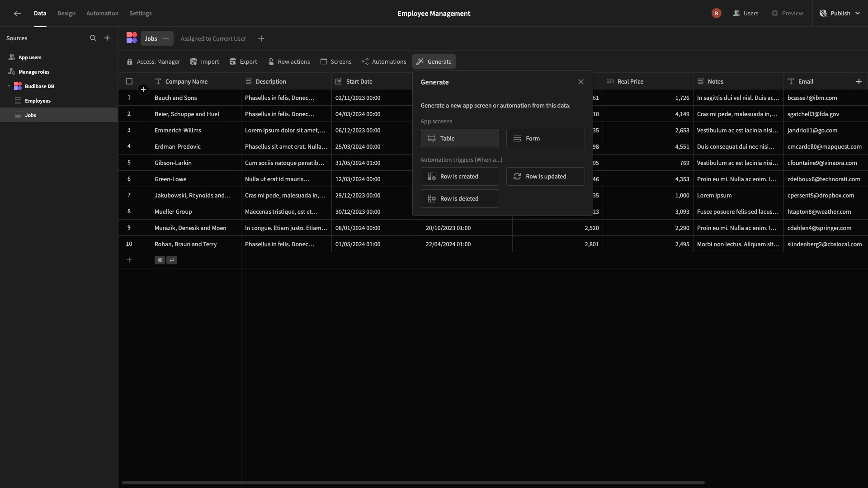Image resolution: width=868 pixels, height=488 pixels.
Task: Click the Lorem Ipsum notes cell
Action: coord(738,195)
